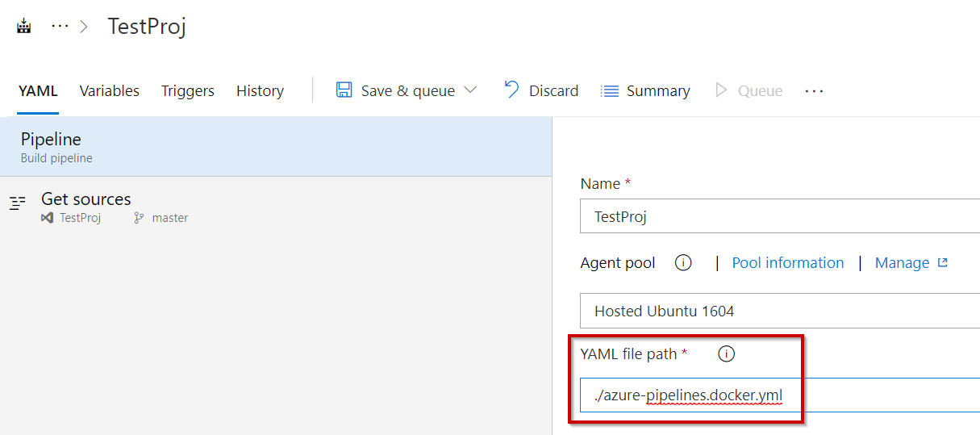Show Agent pool info tooltip icon
This screenshot has width=980, height=435.
pyautogui.click(x=683, y=263)
